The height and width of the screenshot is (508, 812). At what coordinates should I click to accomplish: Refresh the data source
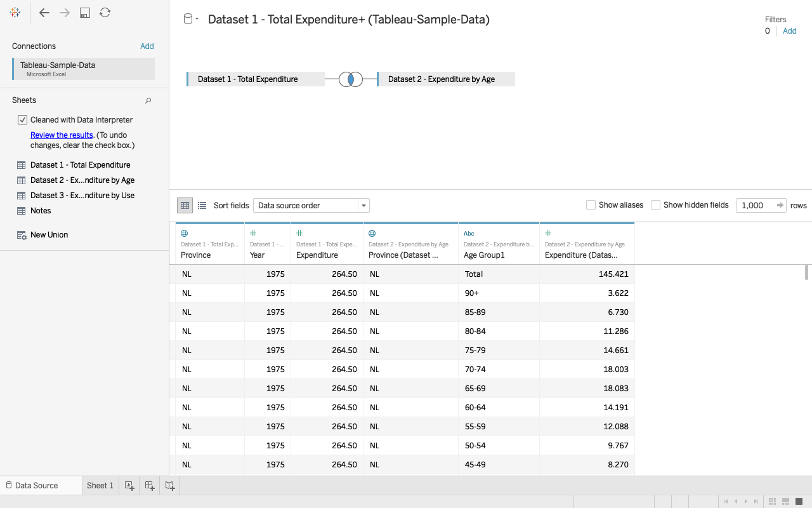pos(105,13)
